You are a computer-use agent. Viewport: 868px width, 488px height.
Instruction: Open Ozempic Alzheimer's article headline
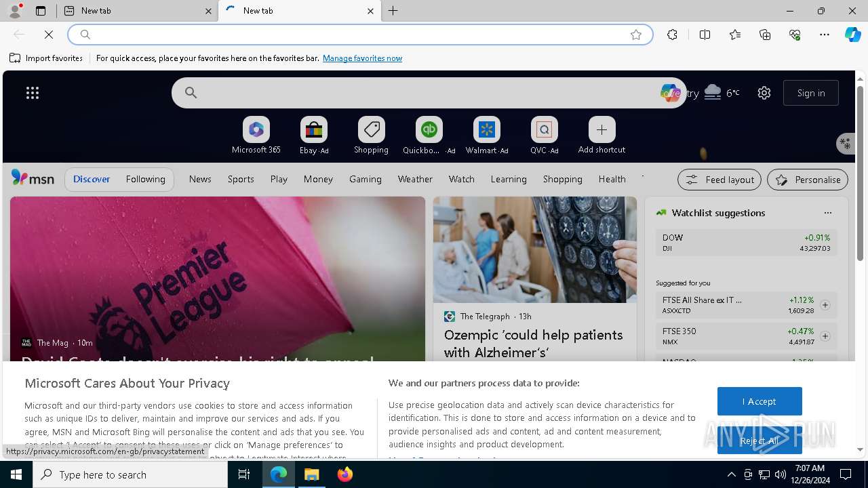(533, 344)
